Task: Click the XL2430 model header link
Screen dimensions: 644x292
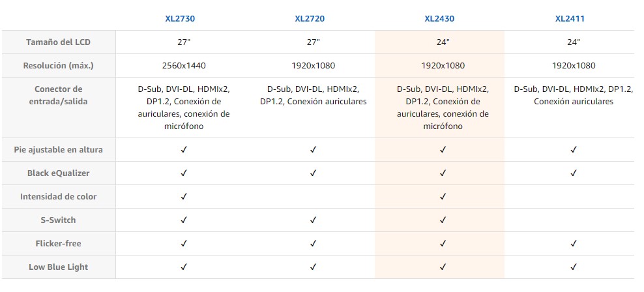Action: [x=440, y=19]
